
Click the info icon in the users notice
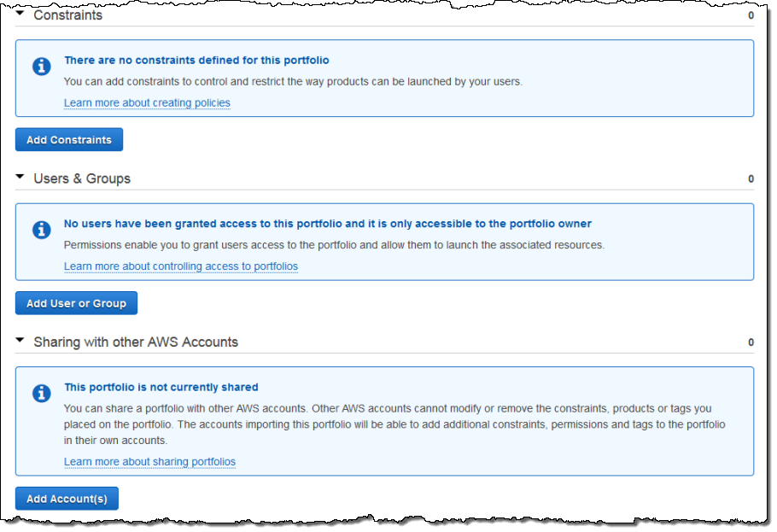41,230
